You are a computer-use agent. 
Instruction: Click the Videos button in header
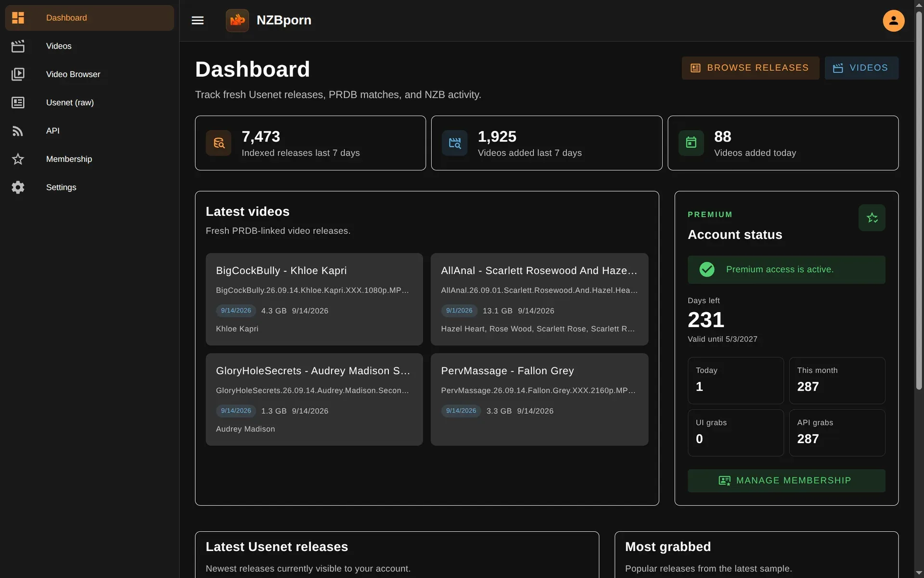click(861, 68)
